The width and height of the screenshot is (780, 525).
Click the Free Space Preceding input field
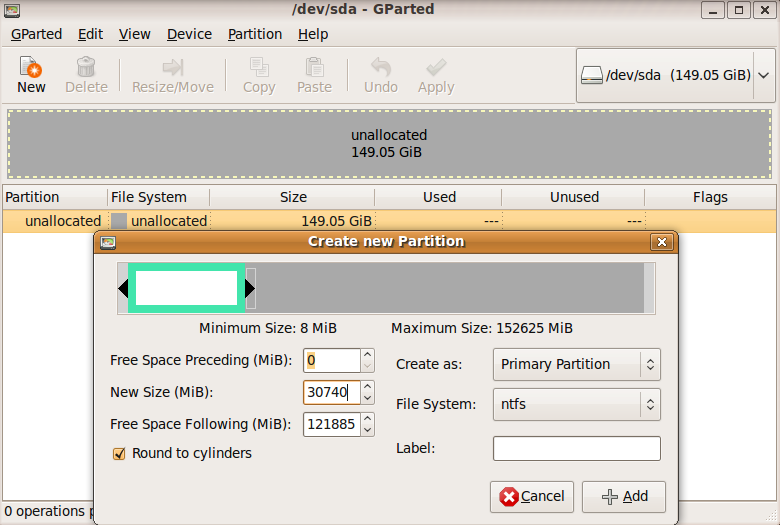(332, 360)
